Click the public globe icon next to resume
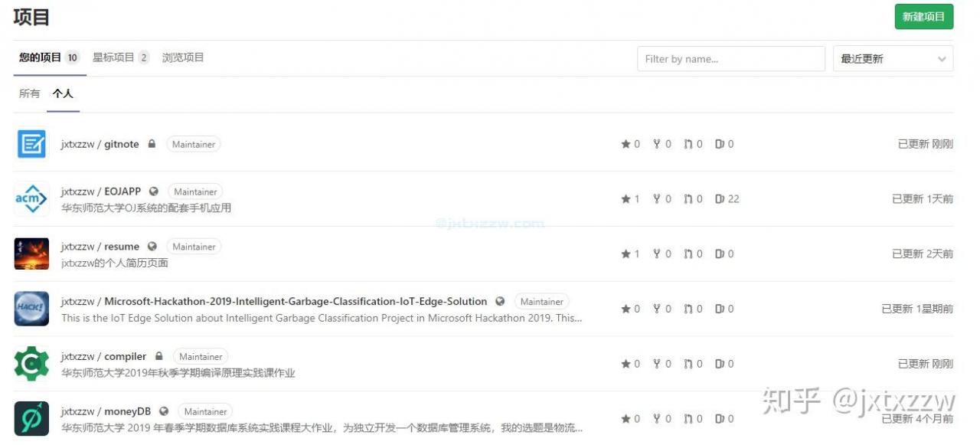The height and width of the screenshot is (445, 980). point(152,247)
